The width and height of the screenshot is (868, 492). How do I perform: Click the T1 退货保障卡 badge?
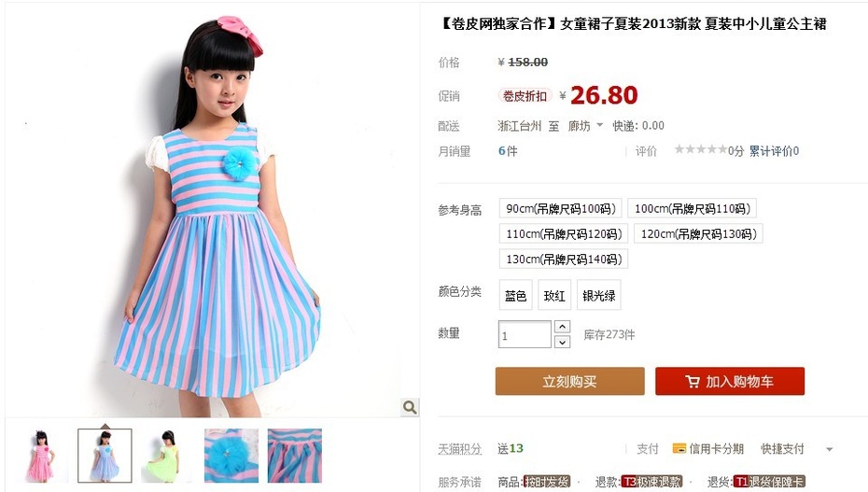pyautogui.click(x=769, y=482)
